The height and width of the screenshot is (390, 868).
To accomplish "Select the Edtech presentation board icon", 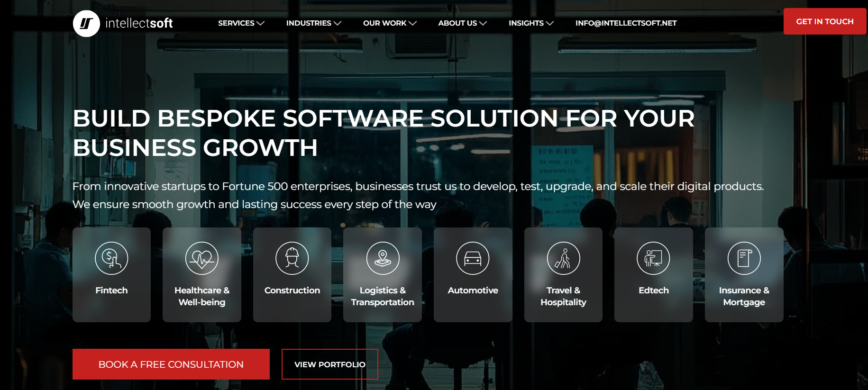I will tap(653, 258).
